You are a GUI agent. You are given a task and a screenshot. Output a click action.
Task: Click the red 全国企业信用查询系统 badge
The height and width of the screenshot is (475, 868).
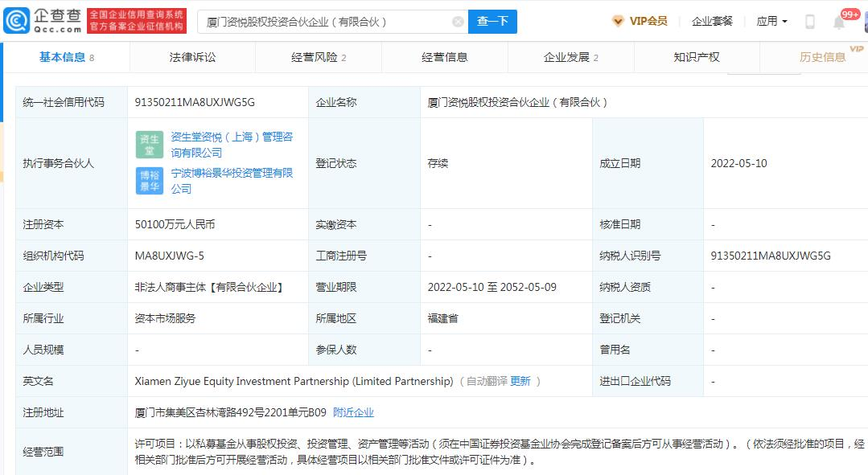click(136, 19)
